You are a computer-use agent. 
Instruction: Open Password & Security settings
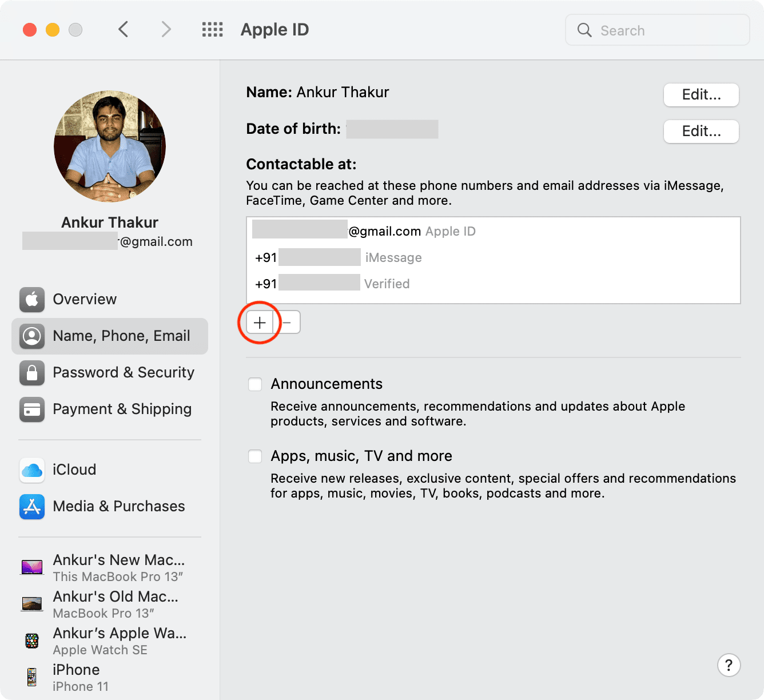click(110, 372)
